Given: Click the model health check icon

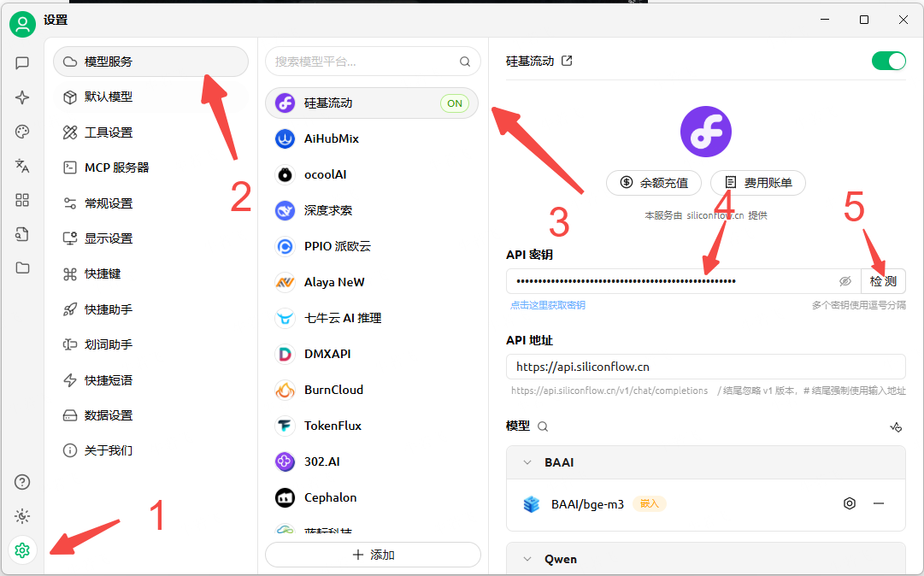Looking at the screenshot, I should (x=896, y=427).
